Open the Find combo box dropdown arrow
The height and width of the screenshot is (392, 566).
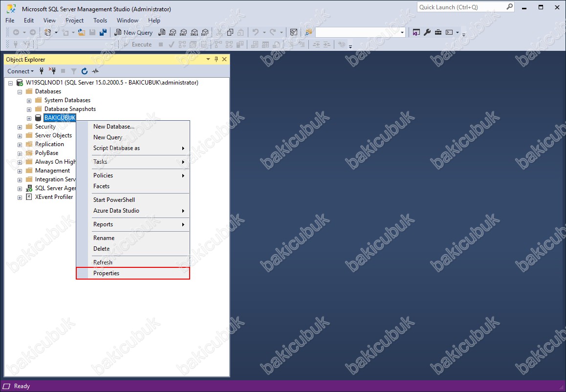click(402, 32)
